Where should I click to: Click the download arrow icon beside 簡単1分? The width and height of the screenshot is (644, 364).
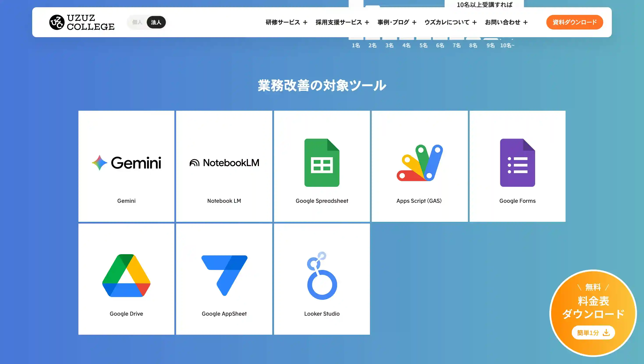(x=606, y=333)
